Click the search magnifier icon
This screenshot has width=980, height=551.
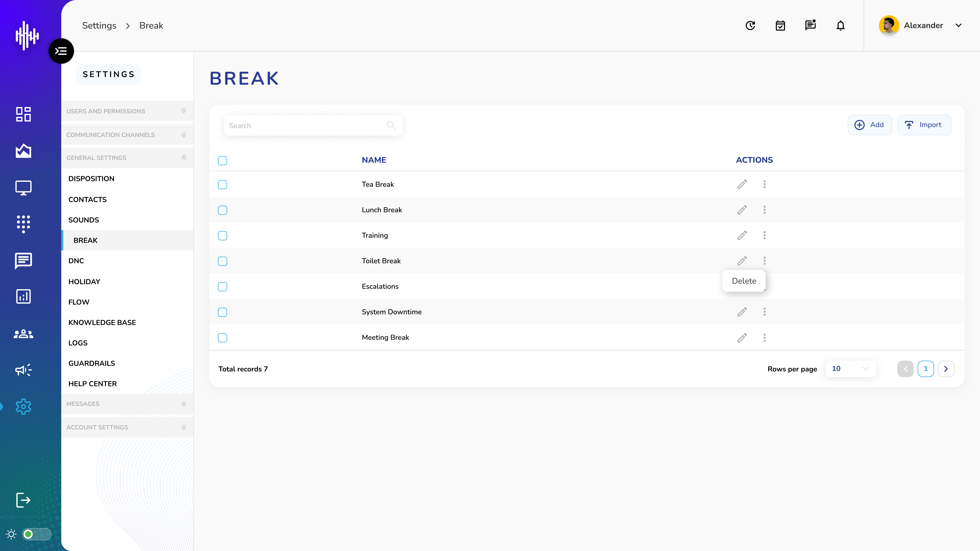pos(391,125)
